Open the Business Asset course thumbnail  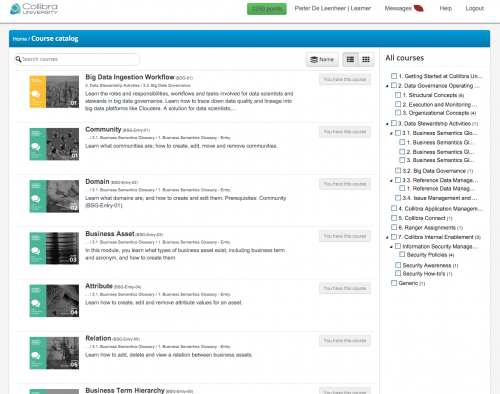click(x=54, y=248)
